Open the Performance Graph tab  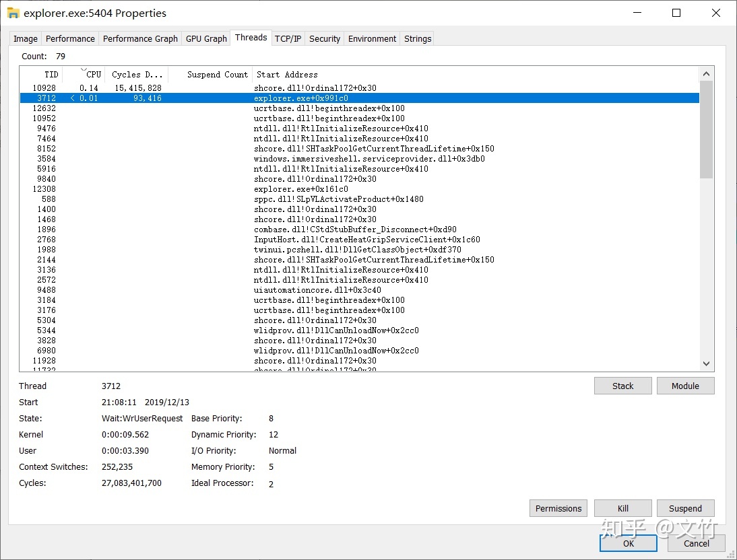pos(140,38)
